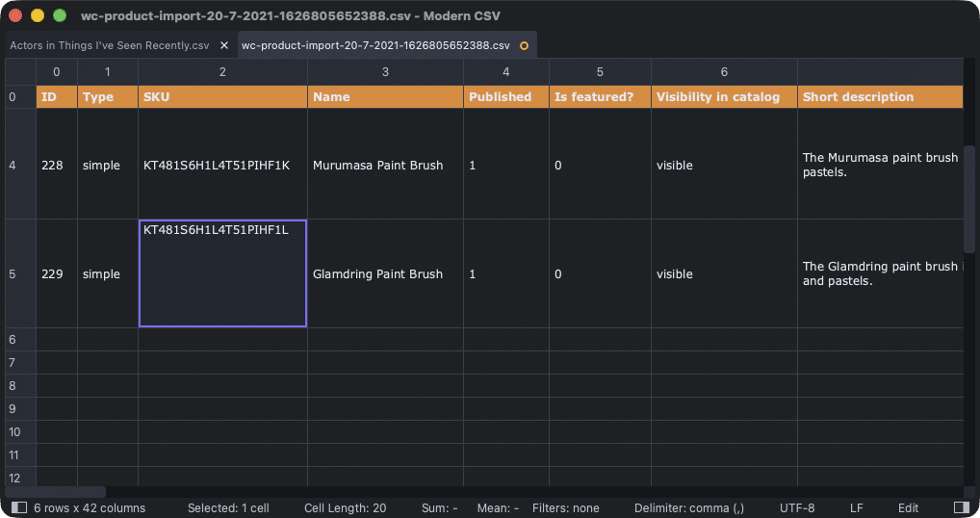
Task: Select the Short description header cell
Action: click(x=880, y=97)
